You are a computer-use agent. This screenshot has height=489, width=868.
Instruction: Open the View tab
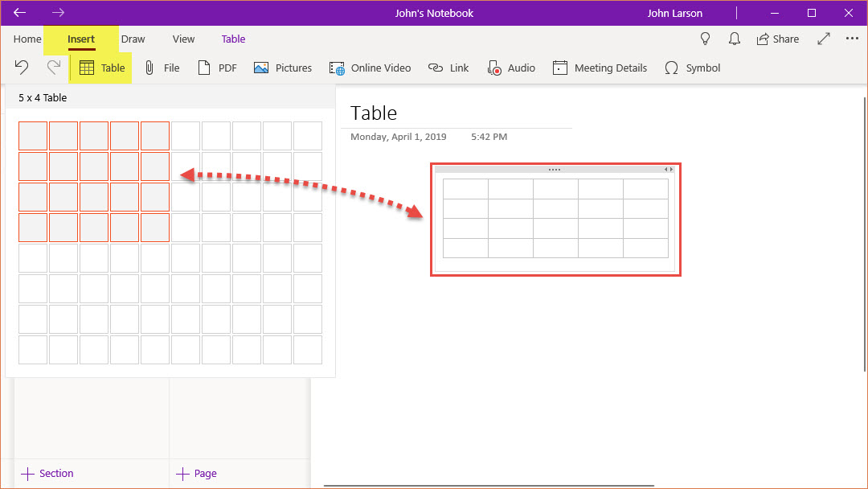click(183, 39)
